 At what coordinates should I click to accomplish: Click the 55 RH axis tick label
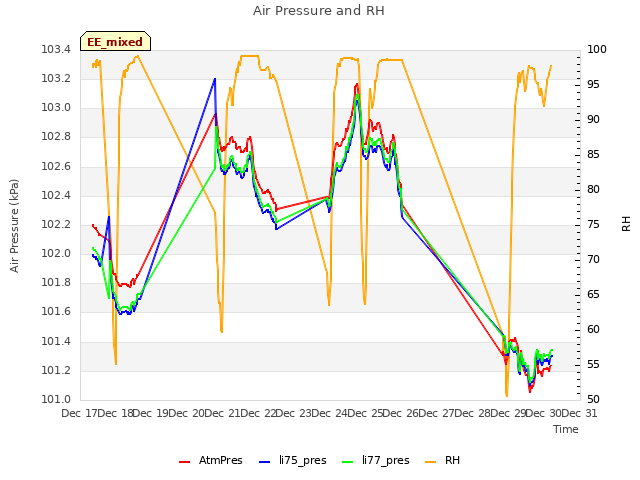[x=593, y=364]
